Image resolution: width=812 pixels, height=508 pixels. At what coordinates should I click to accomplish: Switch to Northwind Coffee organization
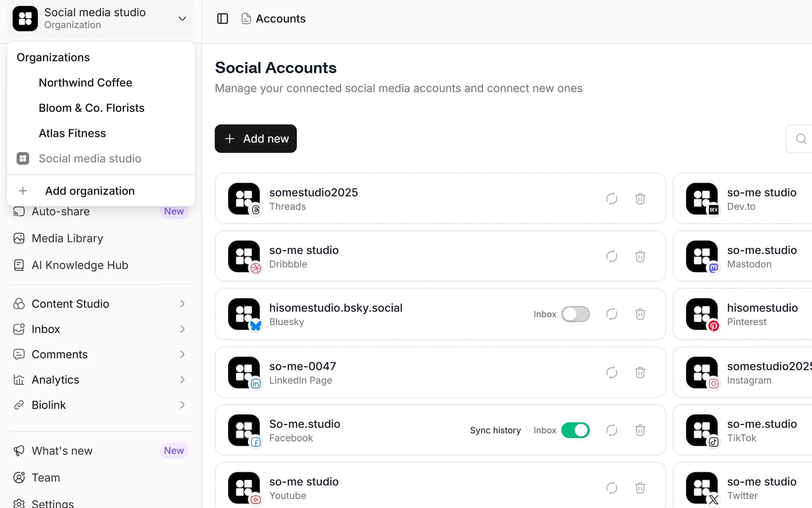coord(101,82)
